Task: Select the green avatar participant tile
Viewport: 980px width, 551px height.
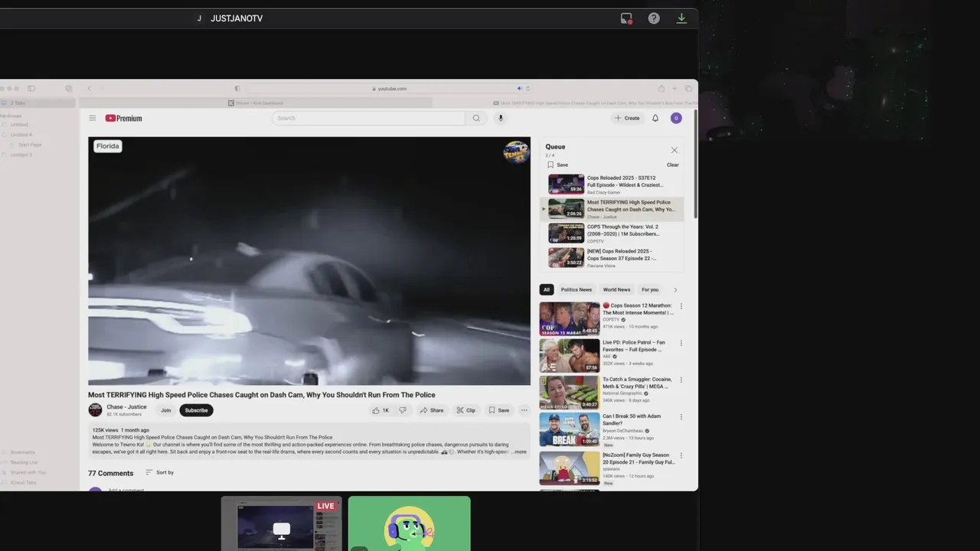Action: pos(410,523)
